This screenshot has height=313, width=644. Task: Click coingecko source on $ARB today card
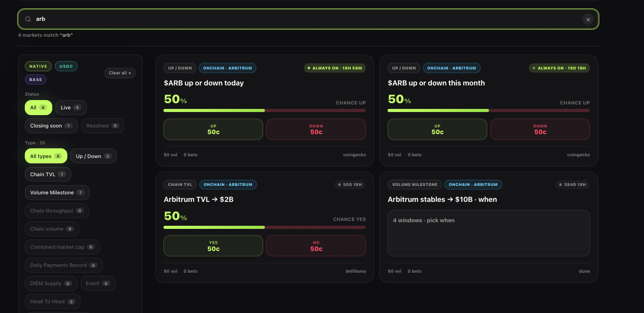click(x=354, y=155)
